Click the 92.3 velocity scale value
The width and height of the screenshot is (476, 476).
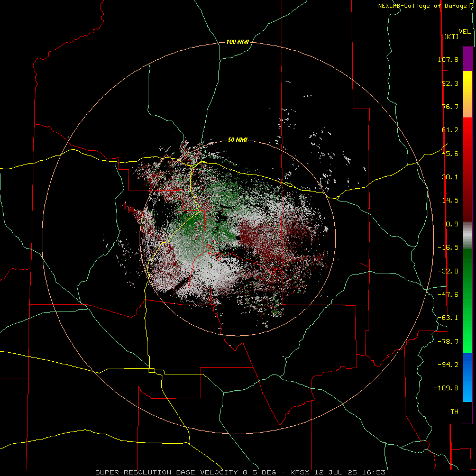450,83
